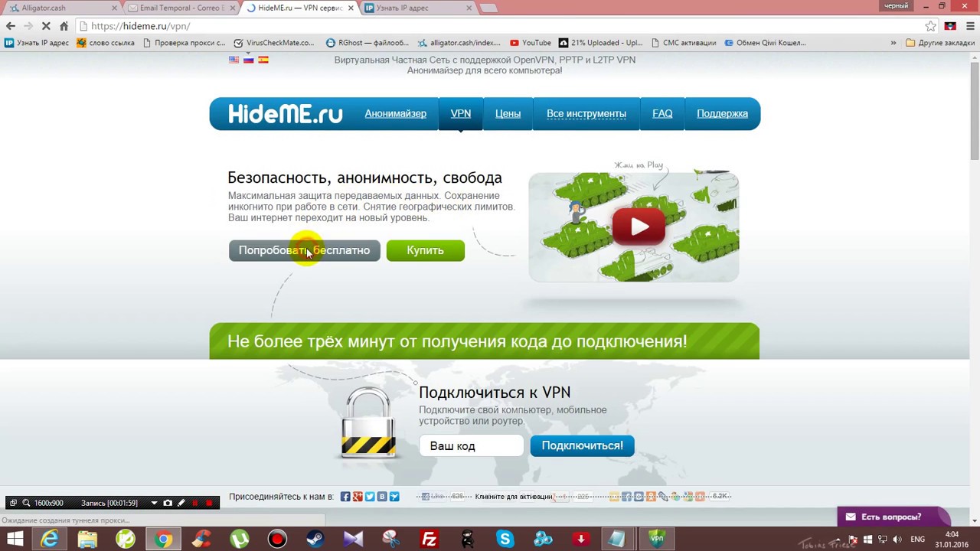This screenshot has height=551, width=980.
Task: Bookmark this page with the star icon
Action: [930, 26]
